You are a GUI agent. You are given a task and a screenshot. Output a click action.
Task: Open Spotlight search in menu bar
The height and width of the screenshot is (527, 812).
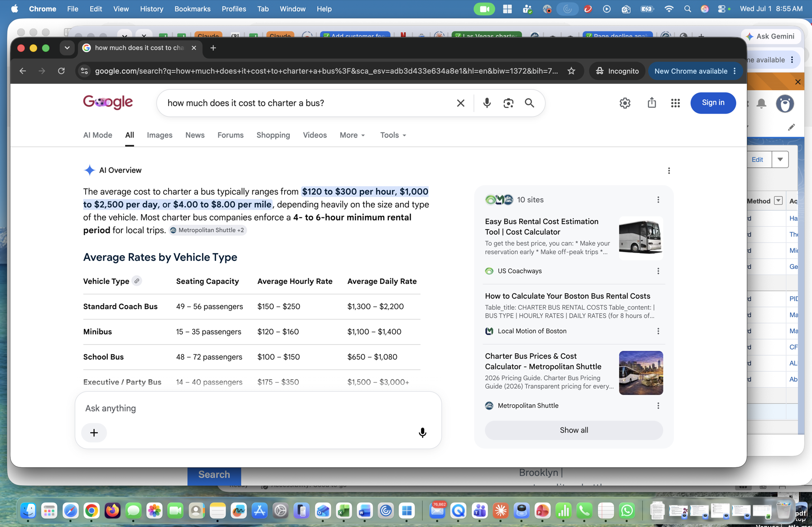[x=687, y=9]
